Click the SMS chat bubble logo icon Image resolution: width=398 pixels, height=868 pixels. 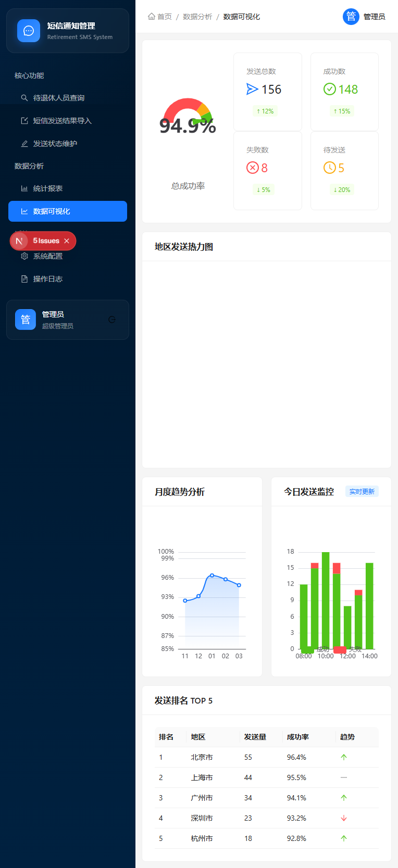pyautogui.click(x=29, y=31)
